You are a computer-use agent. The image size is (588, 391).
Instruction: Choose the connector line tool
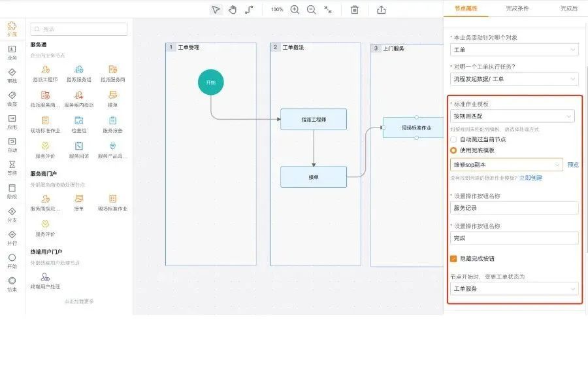click(249, 10)
